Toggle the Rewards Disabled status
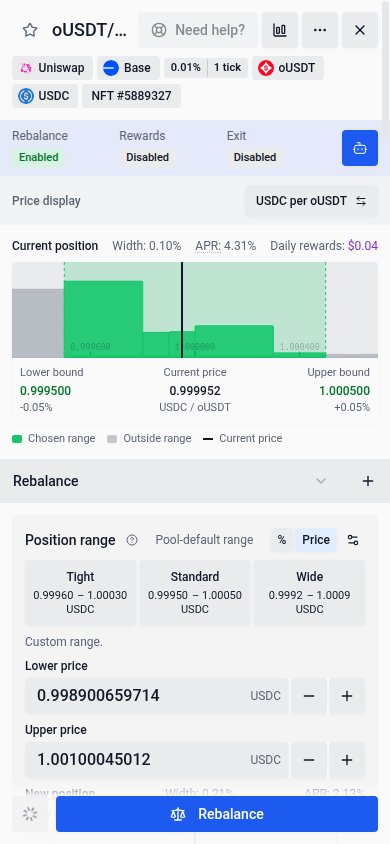The width and height of the screenshot is (390, 844). coord(147,157)
